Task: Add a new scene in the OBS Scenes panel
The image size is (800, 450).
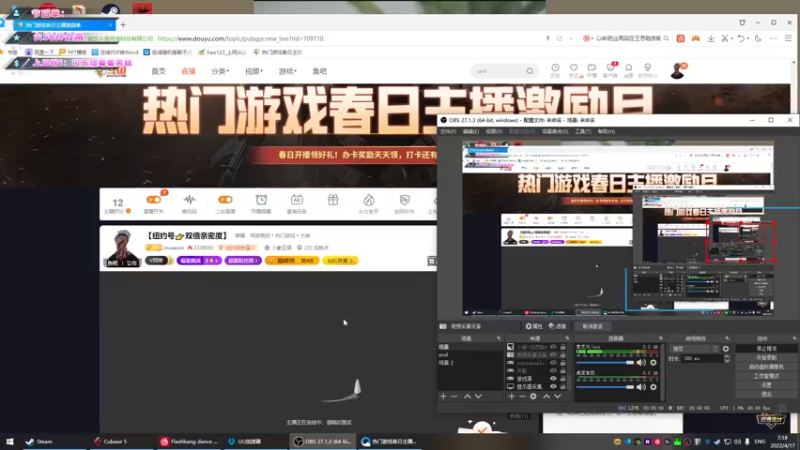Action: (x=443, y=396)
